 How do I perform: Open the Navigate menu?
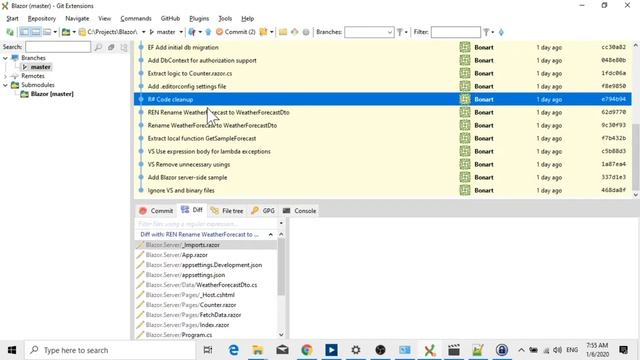click(77, 18)
